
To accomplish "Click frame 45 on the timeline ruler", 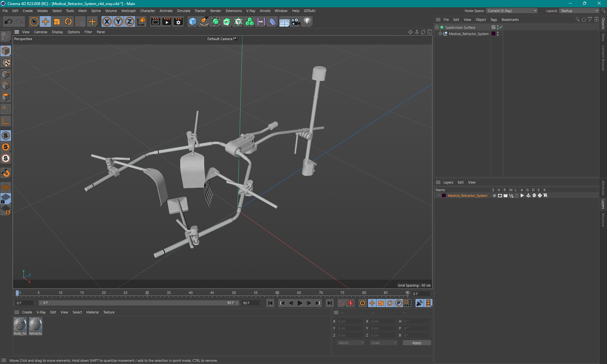I will [x=212, y=293].
